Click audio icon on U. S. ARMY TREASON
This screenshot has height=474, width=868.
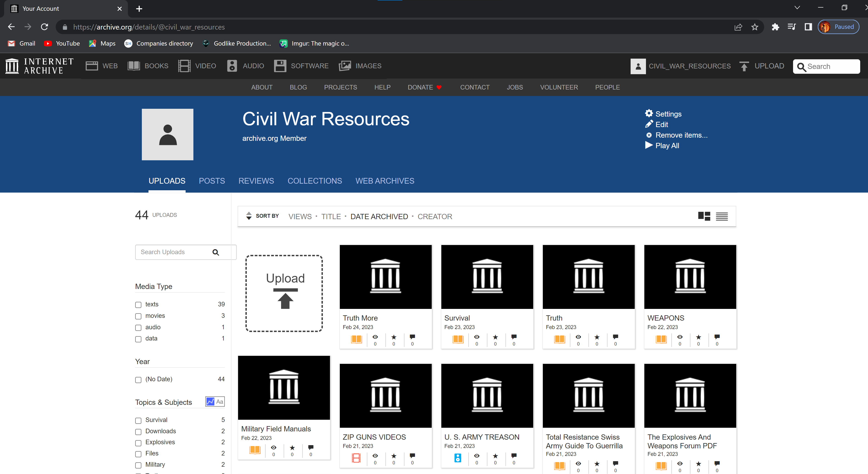pyautogui.click(x=458, y=458)
